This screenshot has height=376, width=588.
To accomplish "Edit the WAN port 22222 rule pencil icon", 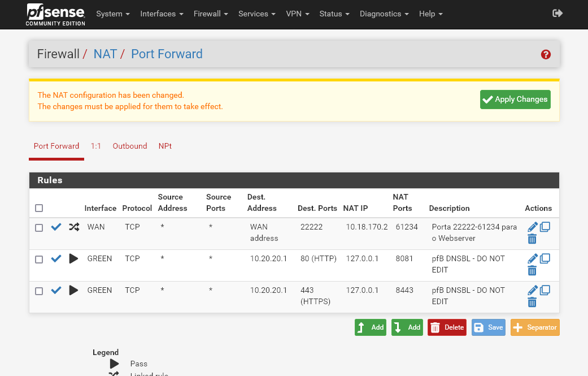I will pyautogui.click(x=532, y=227).
